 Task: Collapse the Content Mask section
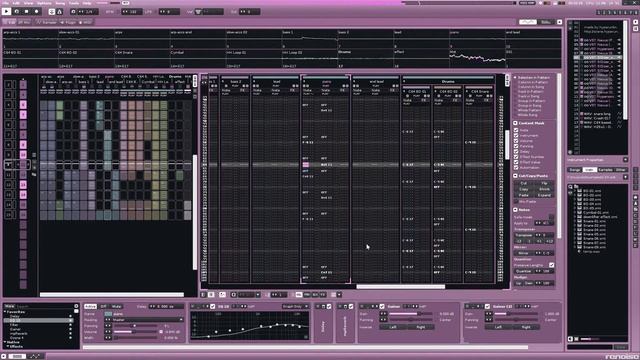pos(516,123)
